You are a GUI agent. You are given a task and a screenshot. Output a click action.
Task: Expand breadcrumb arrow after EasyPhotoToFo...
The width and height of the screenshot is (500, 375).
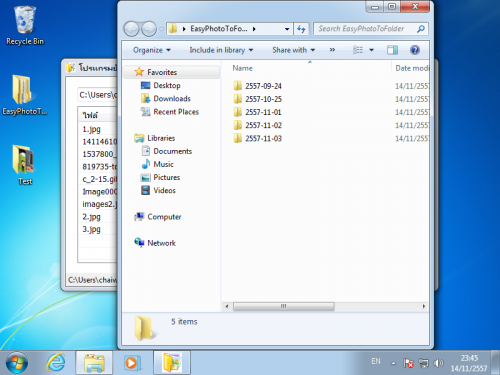(254, 29)
